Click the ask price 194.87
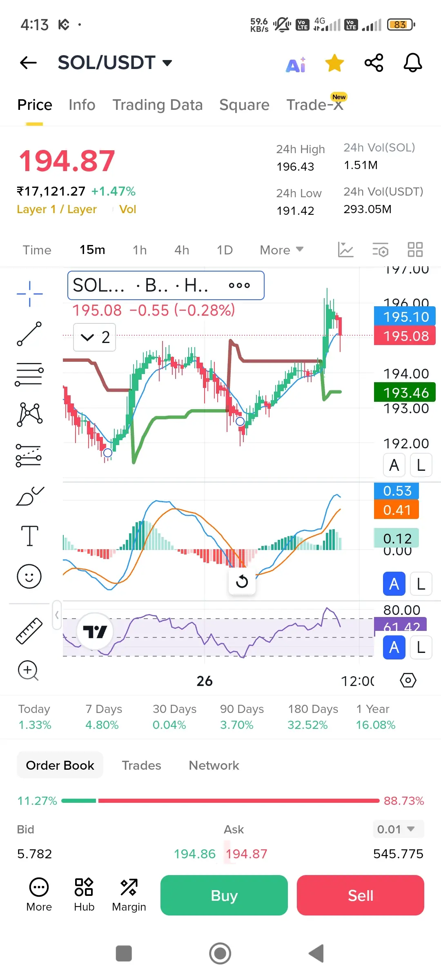This screenshot has height=980, width=441. [x=246, y=854]
